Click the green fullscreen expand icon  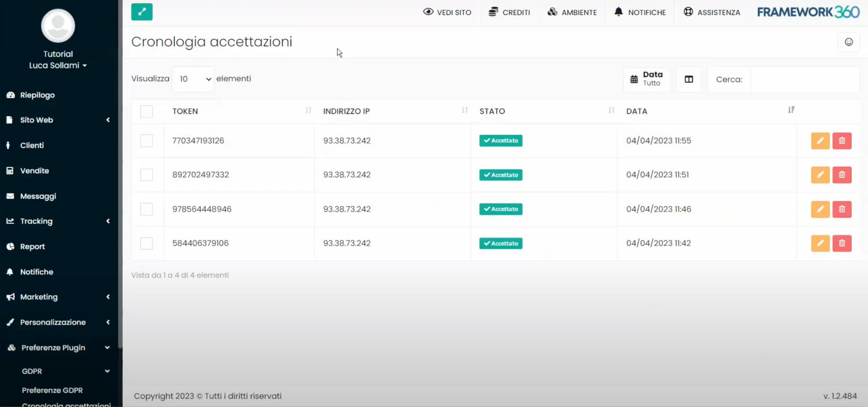pos(142,12)
